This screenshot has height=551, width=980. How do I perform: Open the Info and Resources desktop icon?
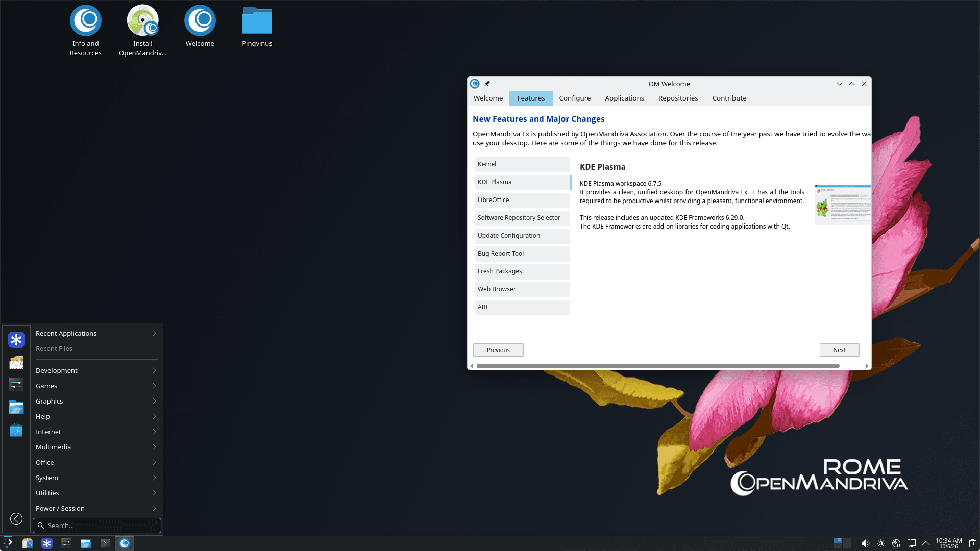pyautogui.click(x=85, y=31)
